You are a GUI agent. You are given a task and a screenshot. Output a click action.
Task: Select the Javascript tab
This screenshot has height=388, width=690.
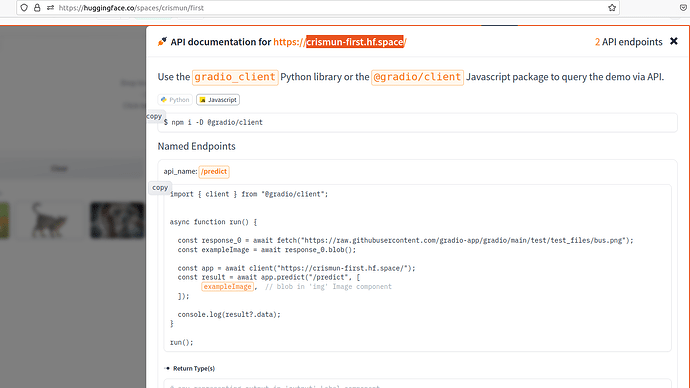click(218, 100)
